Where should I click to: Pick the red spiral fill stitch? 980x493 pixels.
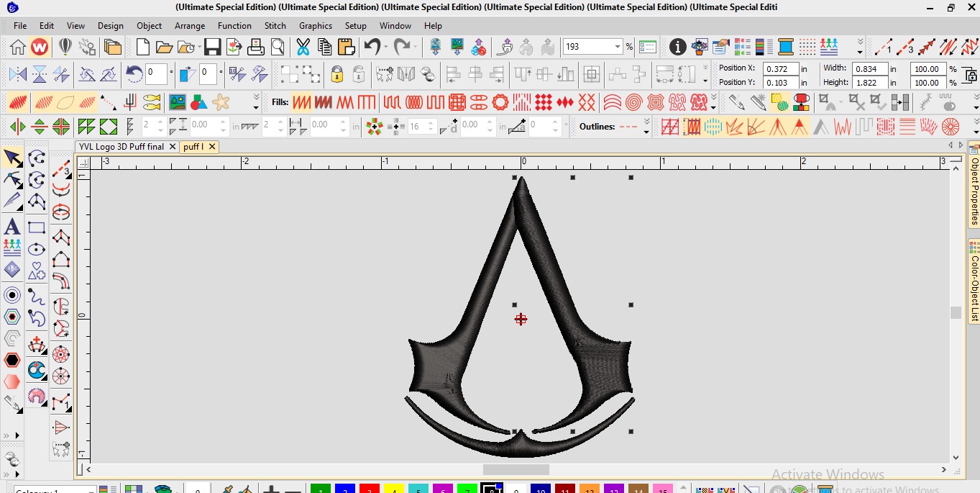click(633, 101)
